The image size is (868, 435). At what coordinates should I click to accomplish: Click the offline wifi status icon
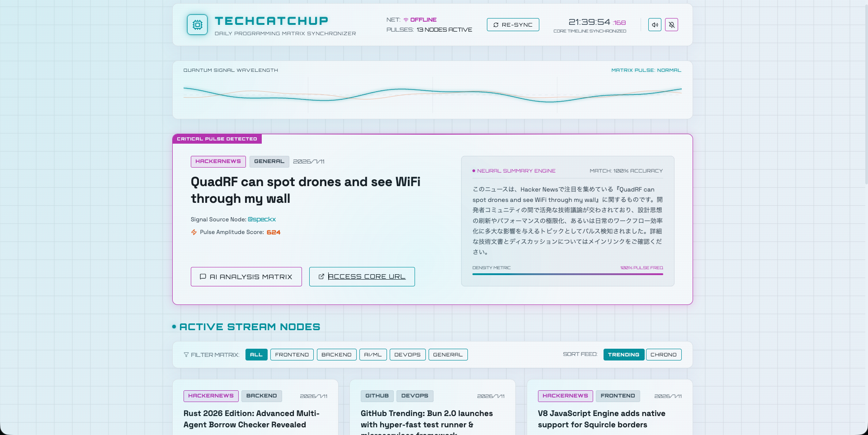[x=406, y=20]
